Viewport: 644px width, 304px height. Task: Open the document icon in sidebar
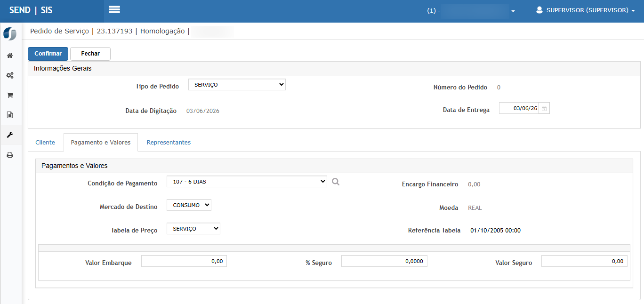click(9, 115)
